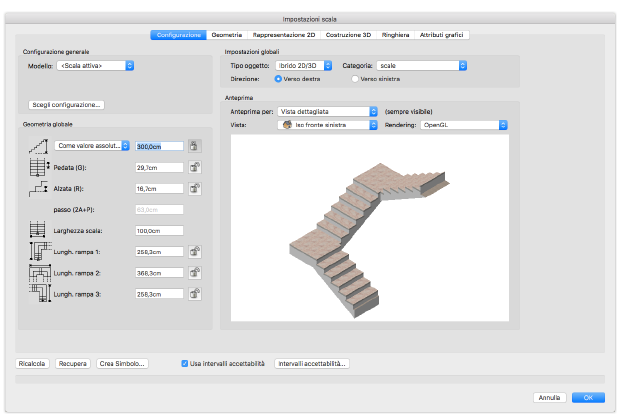
Task: Click the Larghezza scala input field
Action: click(x=159, y=231)
